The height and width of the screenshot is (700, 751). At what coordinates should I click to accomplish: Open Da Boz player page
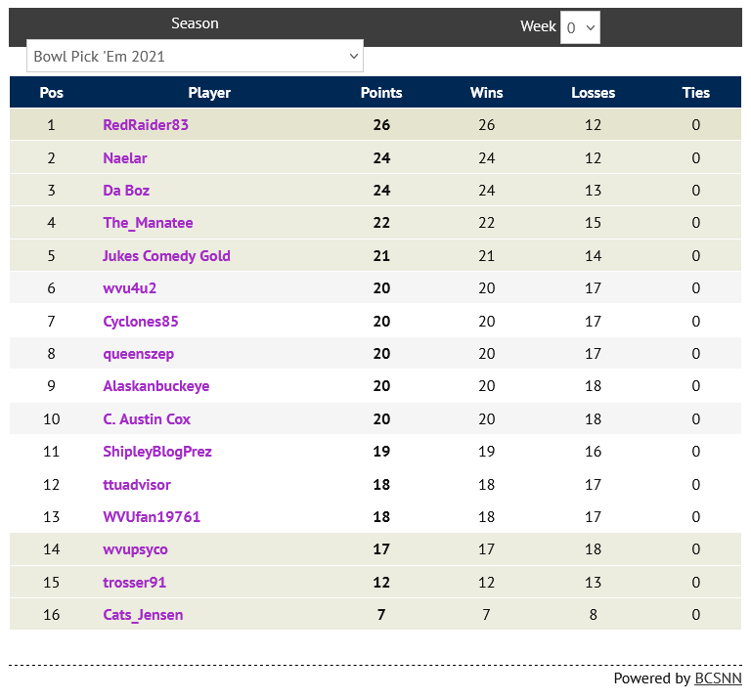[126, 191]
